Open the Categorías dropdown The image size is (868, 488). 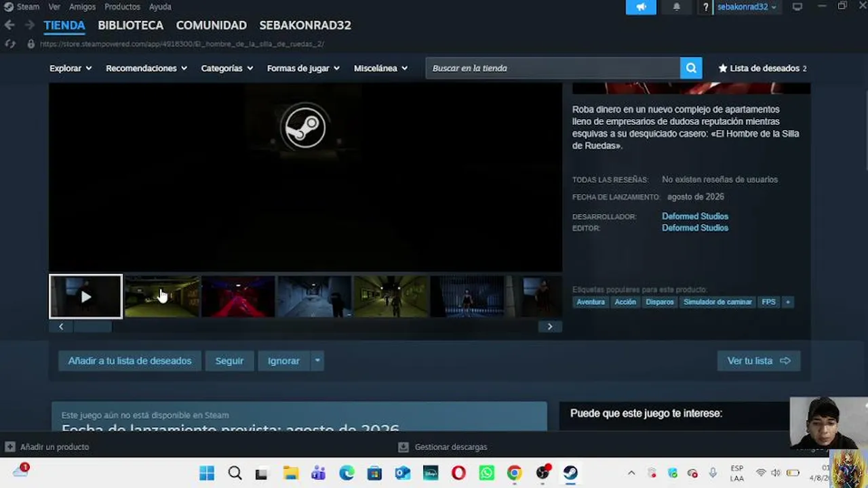(x=227, y=68)
